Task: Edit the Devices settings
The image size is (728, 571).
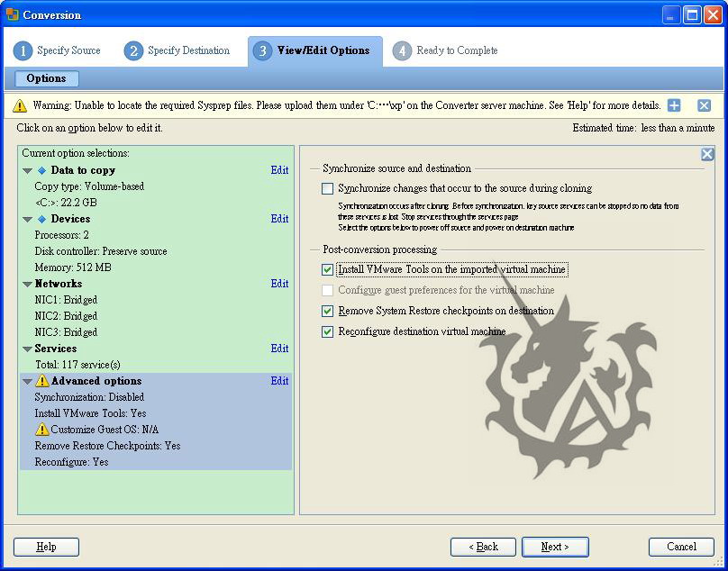Action: click(x=279, y=219)
